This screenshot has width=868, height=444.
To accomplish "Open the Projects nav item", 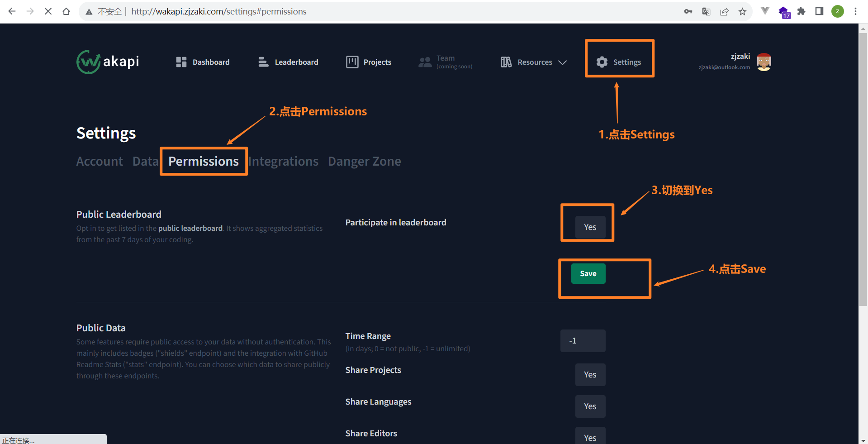I will pos(369,62).
